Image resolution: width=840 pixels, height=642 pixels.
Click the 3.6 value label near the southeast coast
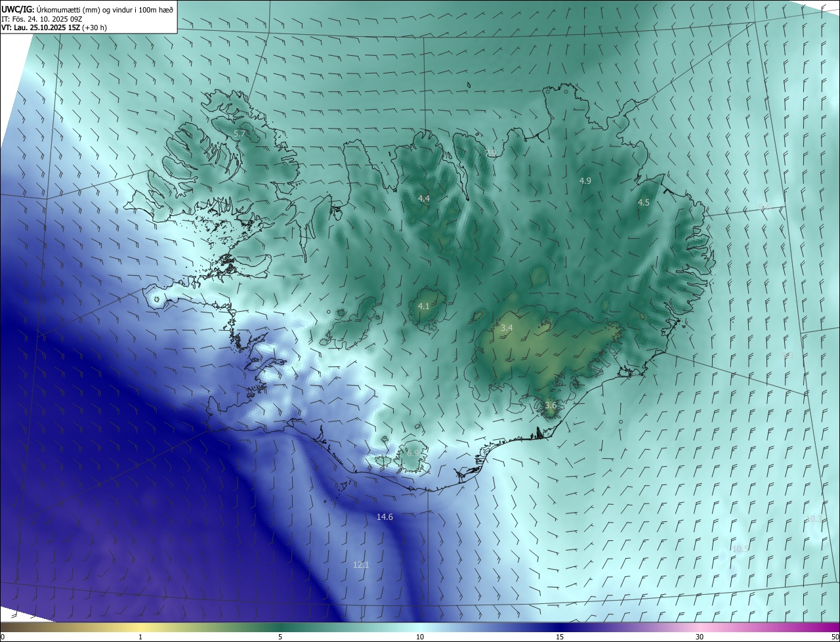click(x=551, y=406)
